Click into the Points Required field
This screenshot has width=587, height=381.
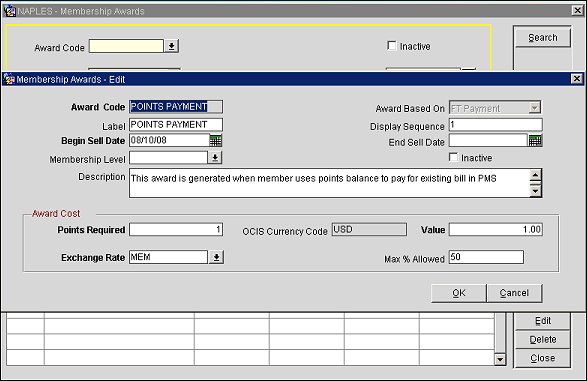pos(176,229)
